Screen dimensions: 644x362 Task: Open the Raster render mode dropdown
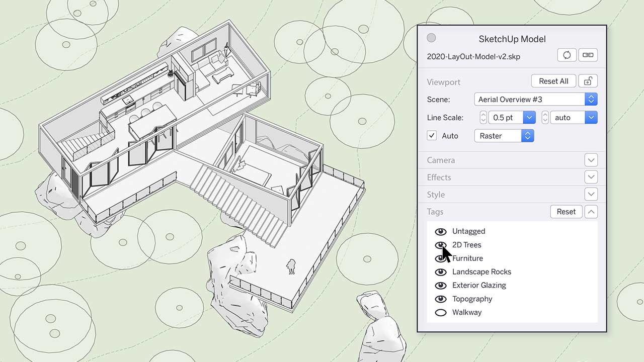pos(504,136)
